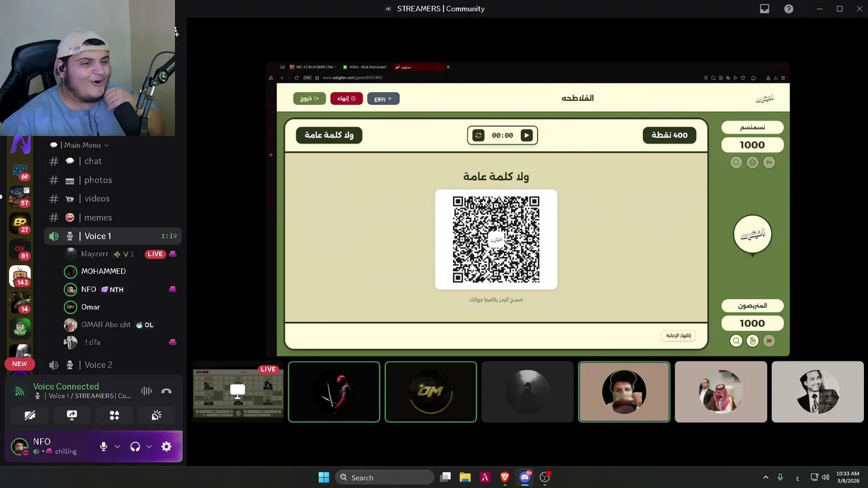Viewport: 868px width, 488px height.
Task: Open server with 142 notification badge
Action: 20,276
